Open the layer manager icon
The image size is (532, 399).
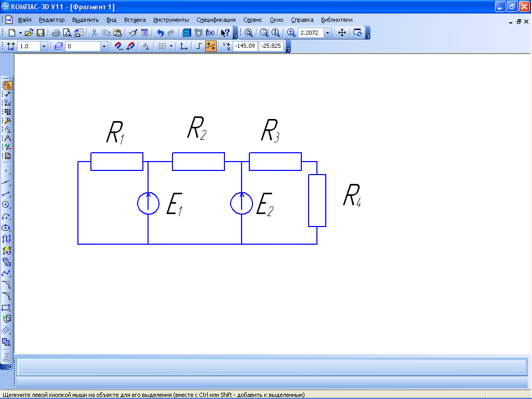(x=58, y=46)
